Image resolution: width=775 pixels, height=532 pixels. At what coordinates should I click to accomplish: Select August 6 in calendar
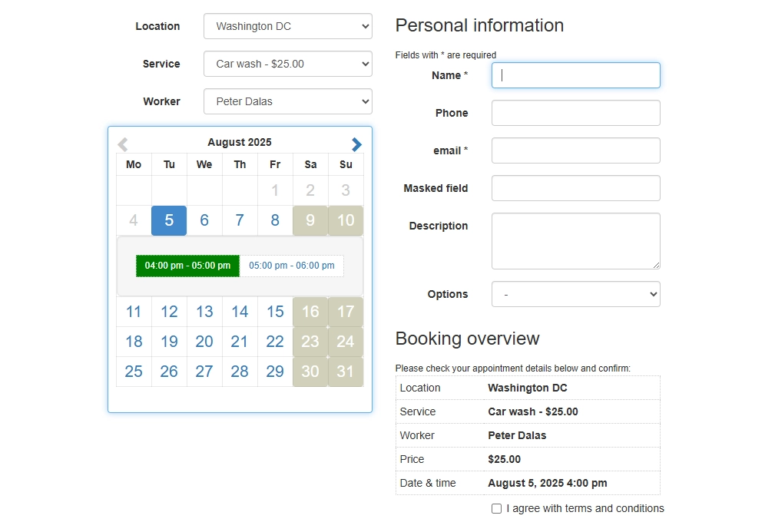click(204, 220)
